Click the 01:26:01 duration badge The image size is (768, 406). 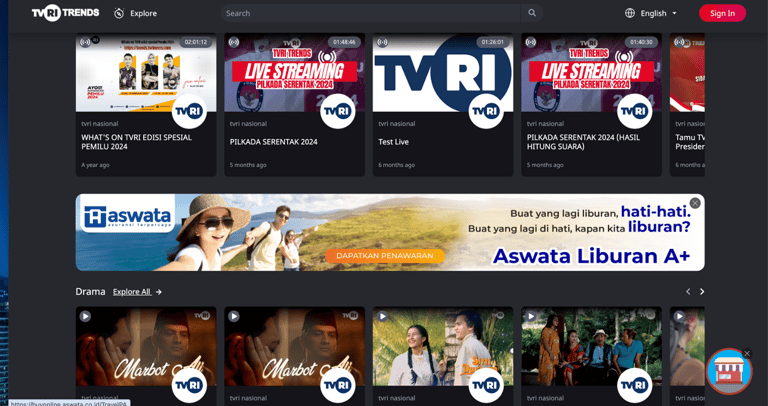point(493,42)
